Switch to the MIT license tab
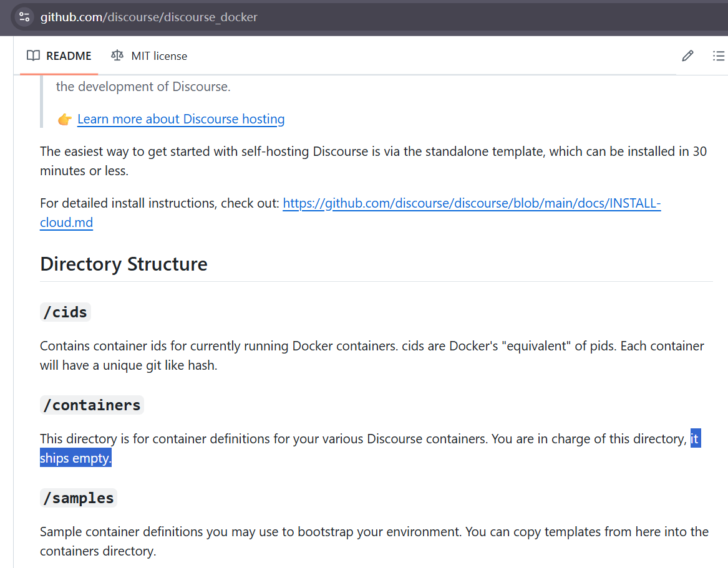The image size is (728, 568). click(x=149, y=55)
